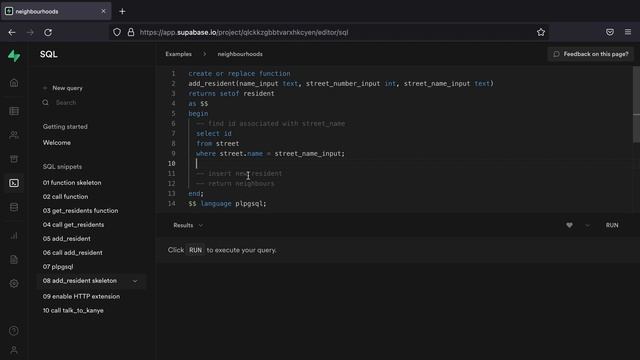This screenshot has height=360, width=640.
Task: Click code line '$$ language plpgsql;'
Action: 227,203
